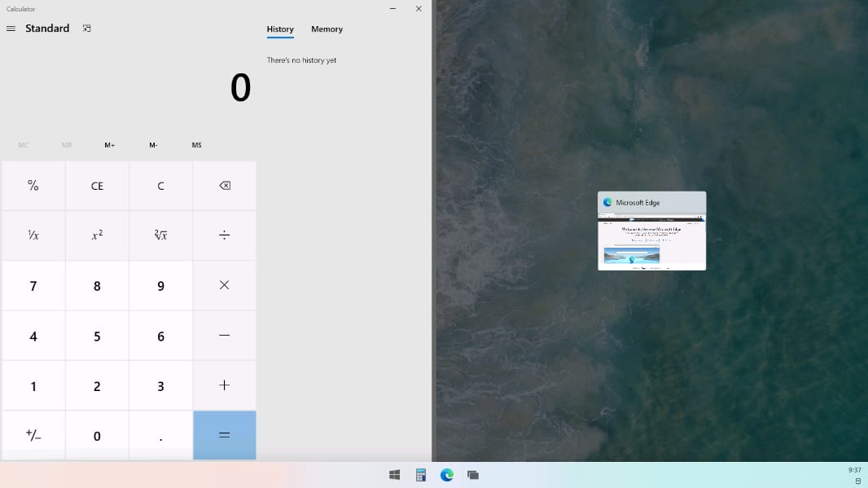Click the divide operator key
Image resolution: width=868 pixels, height=488 pixels.
[224, 235]
